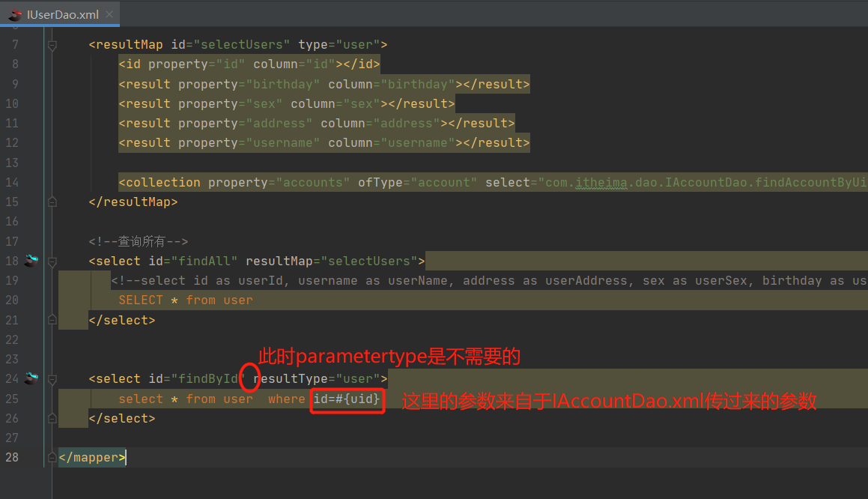Viewport: 868px width, 499px height.
Task: Click select id="findById" attribute
Action: [196, 379]
